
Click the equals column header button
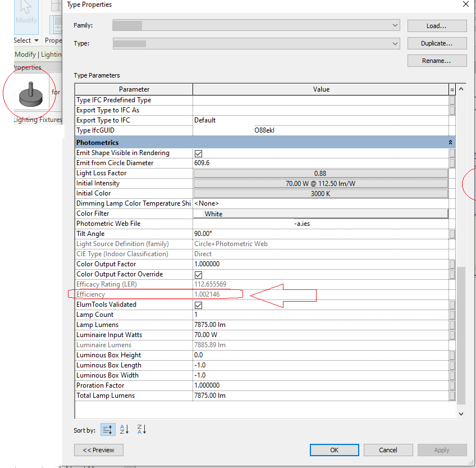coord(452,89)
